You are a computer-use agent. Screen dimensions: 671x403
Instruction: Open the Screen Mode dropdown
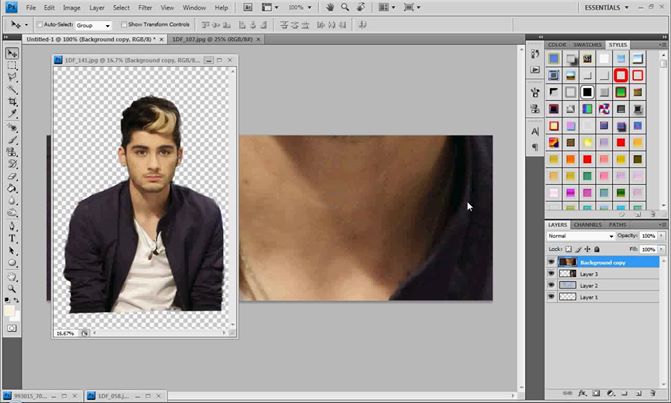point(412,7)
